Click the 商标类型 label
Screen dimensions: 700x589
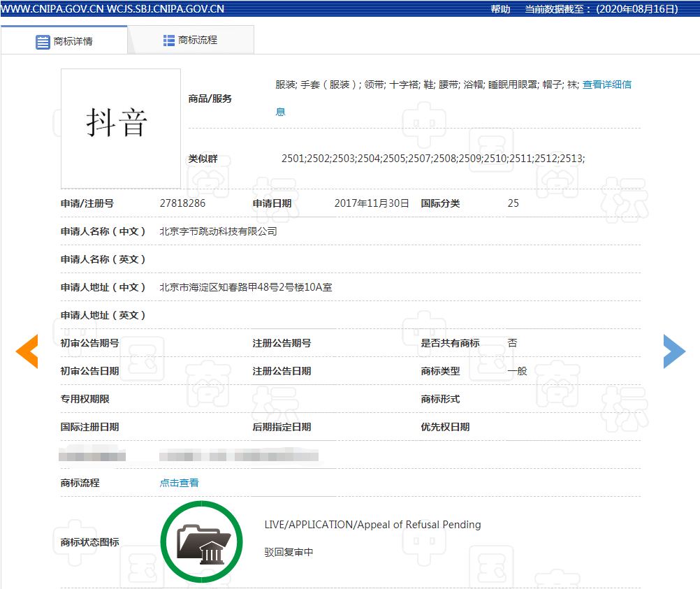tap(440, 371)
